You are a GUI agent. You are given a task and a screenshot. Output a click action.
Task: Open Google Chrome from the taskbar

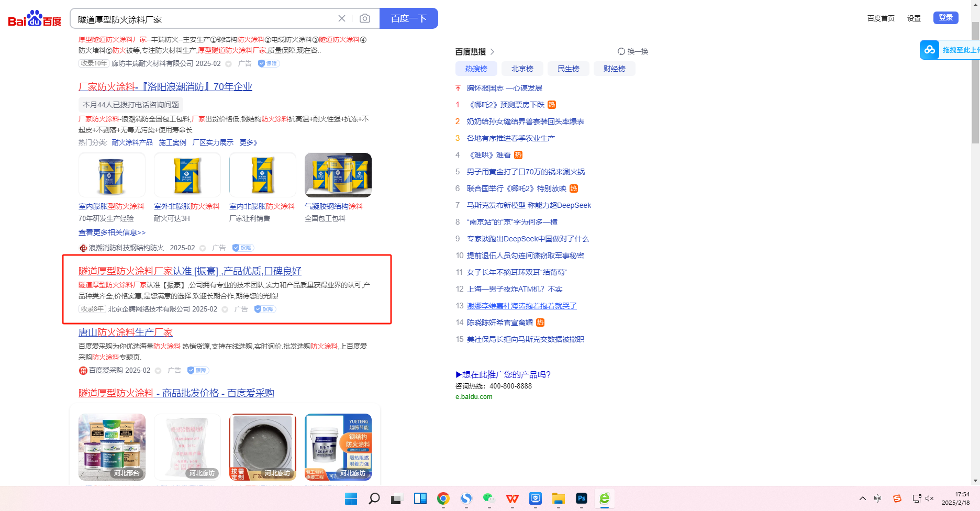(x=443, y=498)
